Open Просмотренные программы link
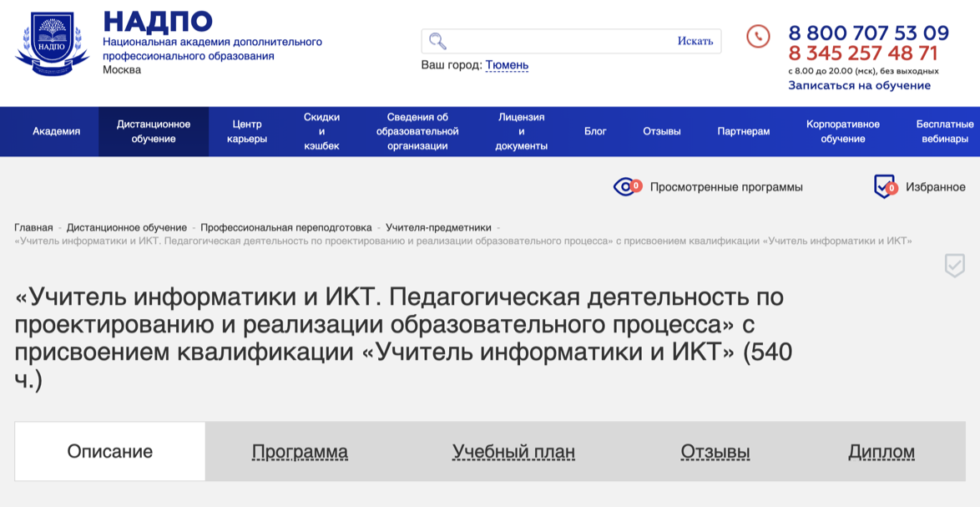The width and height of the screenshot is (980, 507). pos(726,187)
